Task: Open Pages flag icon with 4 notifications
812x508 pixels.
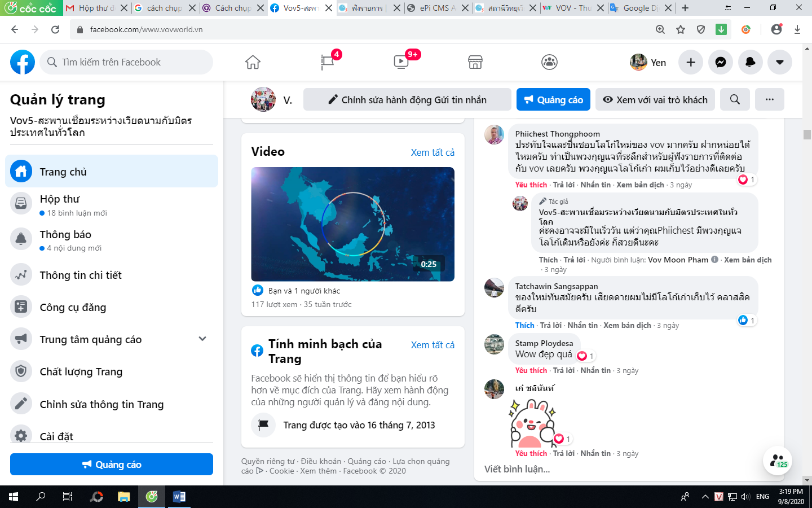Action: pos(328,62)
